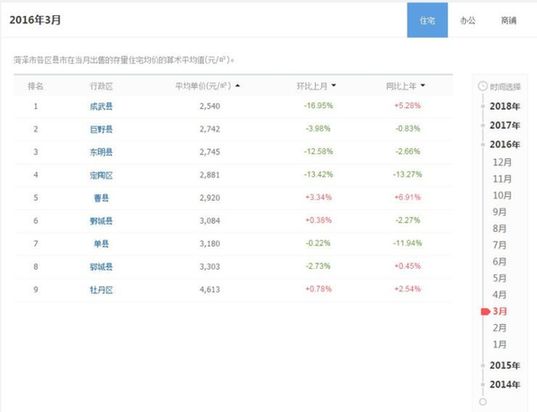Select 4月 in the timeline
Viewport: 537px width, 412px height.
pyautogui.click(x=499, y=295)
